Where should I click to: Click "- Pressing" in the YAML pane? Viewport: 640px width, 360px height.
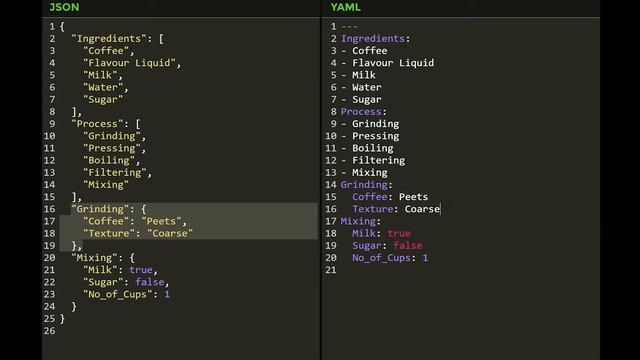(x=370, y=136)
